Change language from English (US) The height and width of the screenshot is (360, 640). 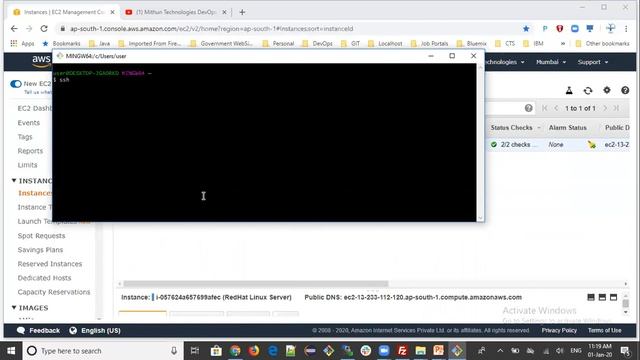(95, 330)
